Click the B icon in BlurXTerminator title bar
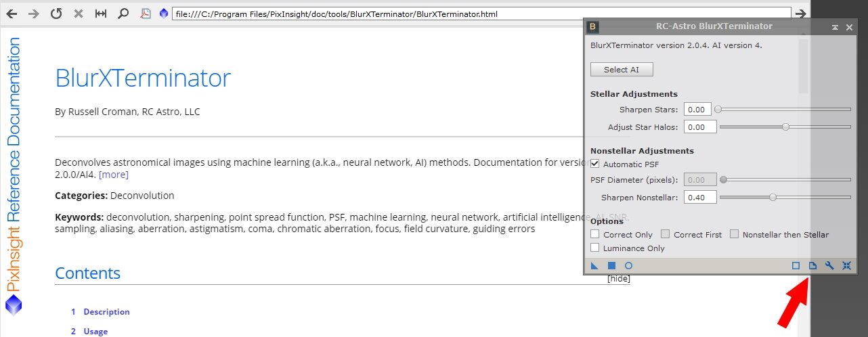The height and width of the screenshot is (337, 868). pos(593,26)
